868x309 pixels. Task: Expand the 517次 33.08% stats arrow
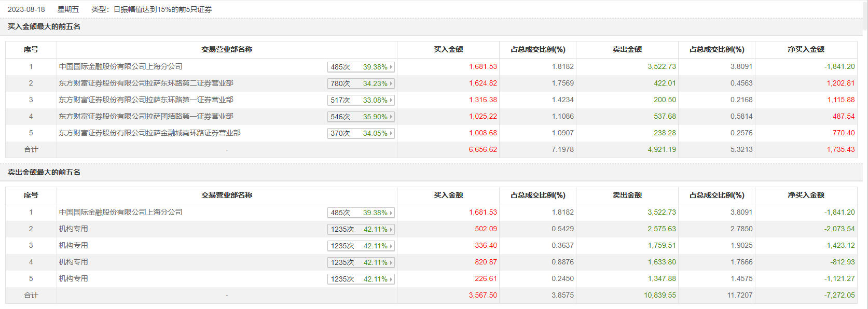click(x=391, y=100)
